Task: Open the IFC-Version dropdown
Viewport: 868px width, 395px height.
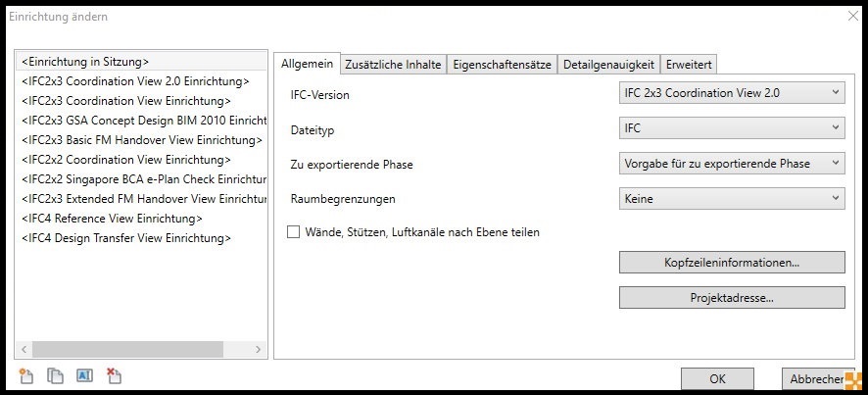Action: click(732, 93)
